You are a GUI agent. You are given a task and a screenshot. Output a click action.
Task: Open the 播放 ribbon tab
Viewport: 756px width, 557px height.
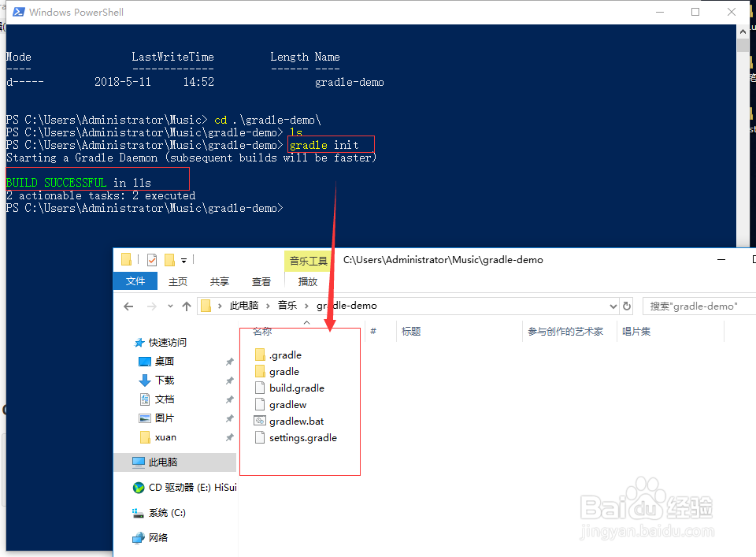308,281
